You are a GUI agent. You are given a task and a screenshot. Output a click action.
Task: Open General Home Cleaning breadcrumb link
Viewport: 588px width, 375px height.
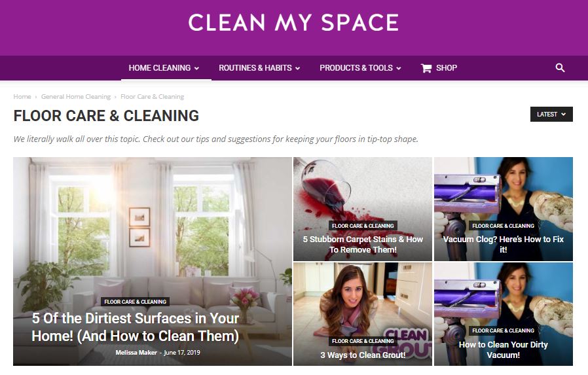point(76,97)
